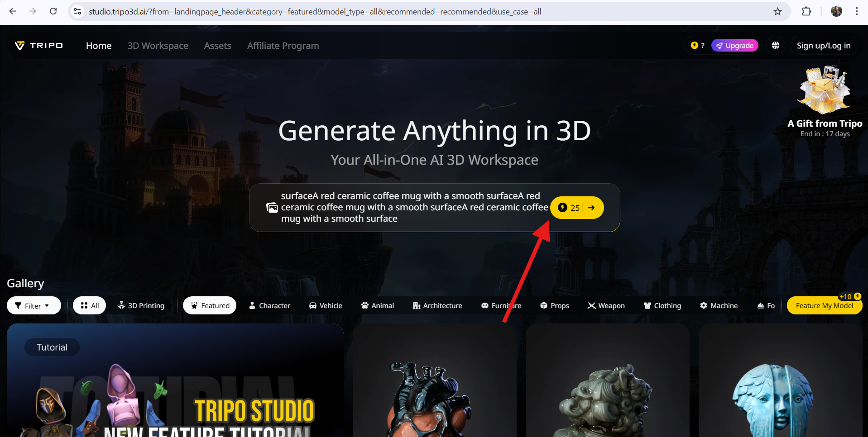Click the Tutorial label on the card
The width and height of the screenshot is (868, 437).
[x=52, y=347]
